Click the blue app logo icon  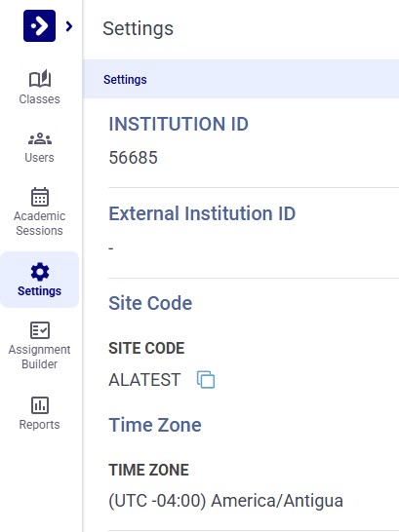pyautogui.click(x=39, y=25)
